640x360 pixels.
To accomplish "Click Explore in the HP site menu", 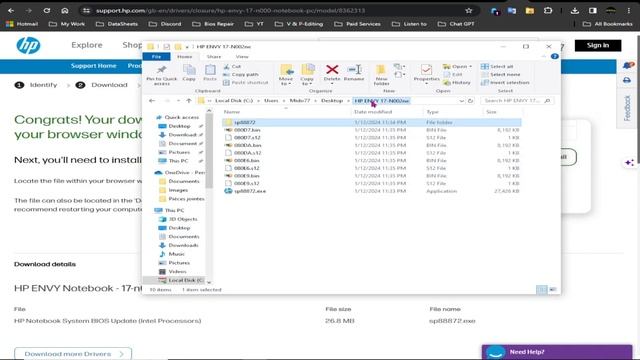I will pos(87,45).
